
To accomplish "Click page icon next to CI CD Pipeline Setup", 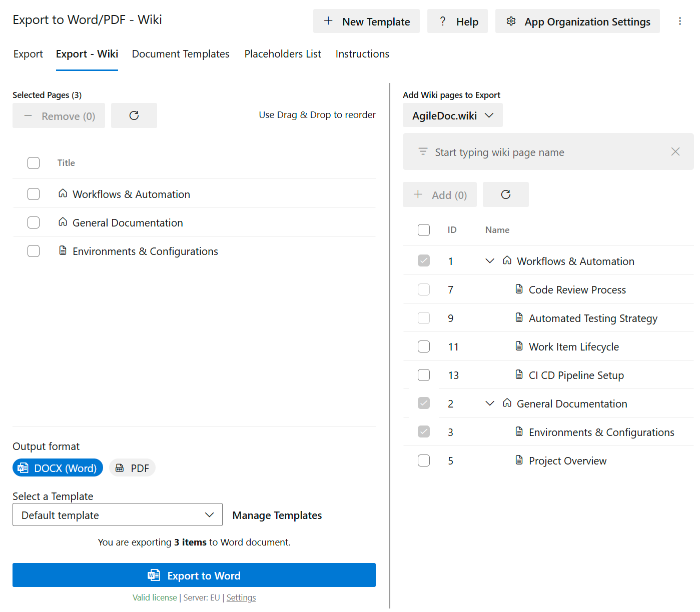I will pos(519,374).
